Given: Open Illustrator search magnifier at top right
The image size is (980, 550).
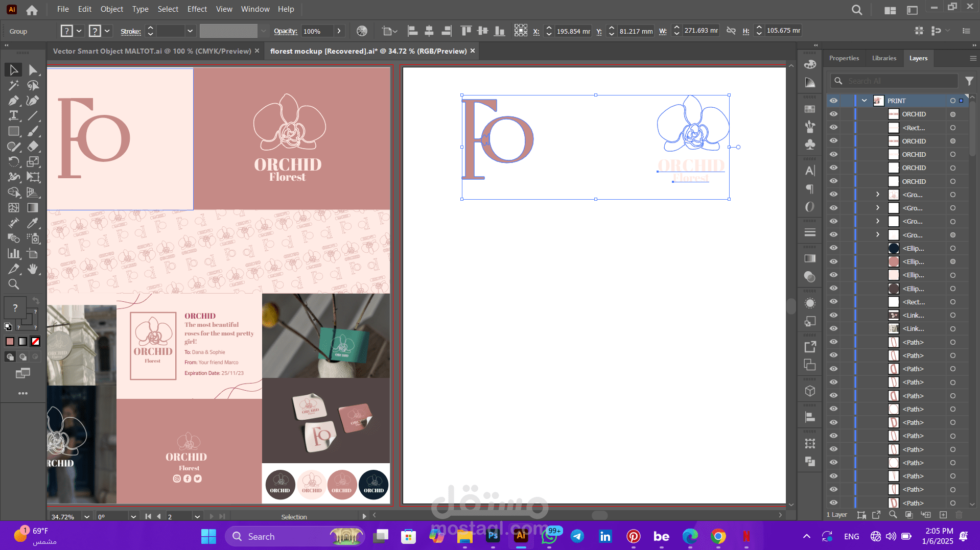Looking at the screenshot, I should (857, 10).
